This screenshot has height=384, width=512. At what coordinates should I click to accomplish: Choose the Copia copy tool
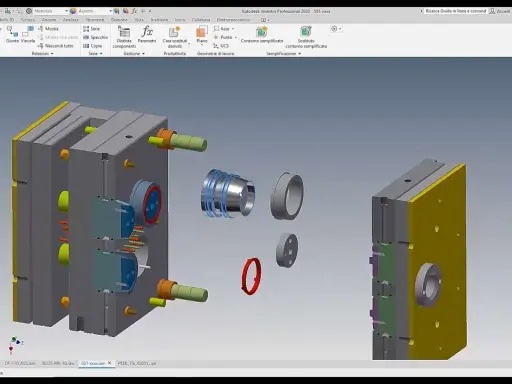93,46
